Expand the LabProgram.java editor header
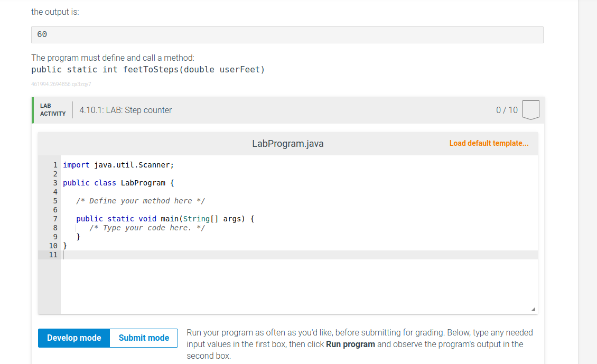597x364 pixels. pyautogui.click(x=288, y=143)
